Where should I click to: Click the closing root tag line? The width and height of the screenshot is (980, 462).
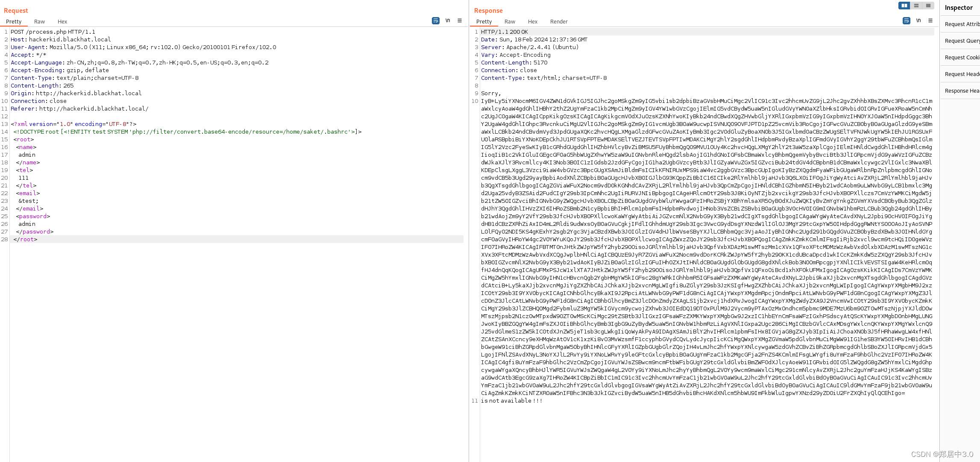point(25,239)
